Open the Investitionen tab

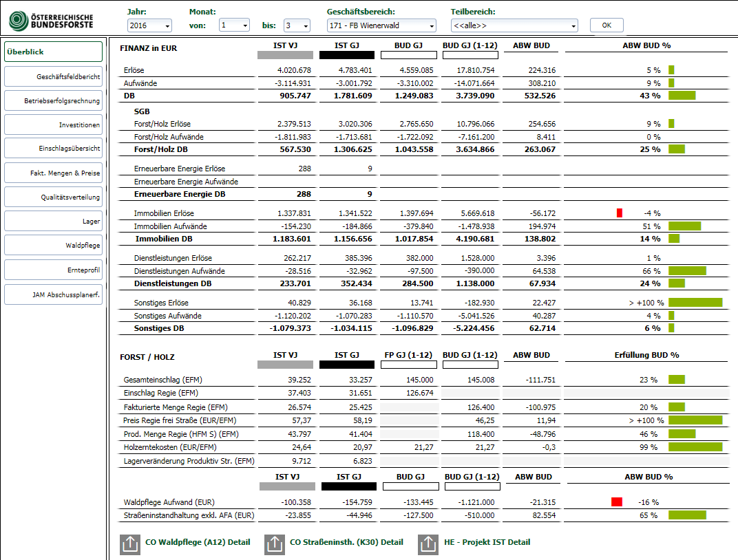tap(53, 125)
